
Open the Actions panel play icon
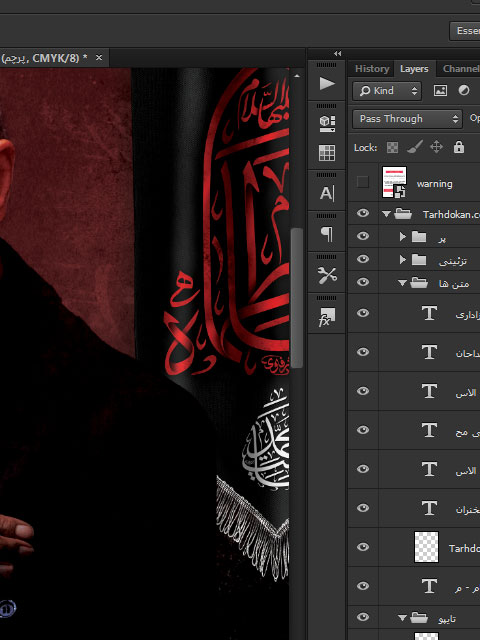pos(327,84)
